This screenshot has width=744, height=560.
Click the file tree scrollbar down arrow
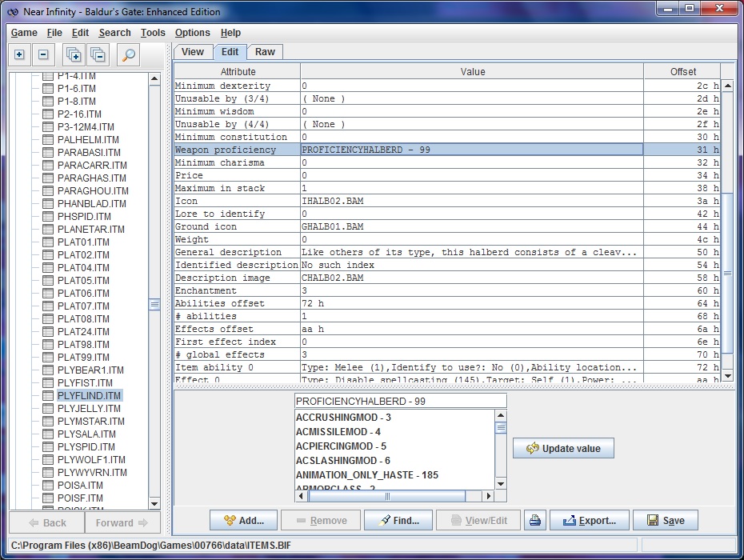(154, 503)
